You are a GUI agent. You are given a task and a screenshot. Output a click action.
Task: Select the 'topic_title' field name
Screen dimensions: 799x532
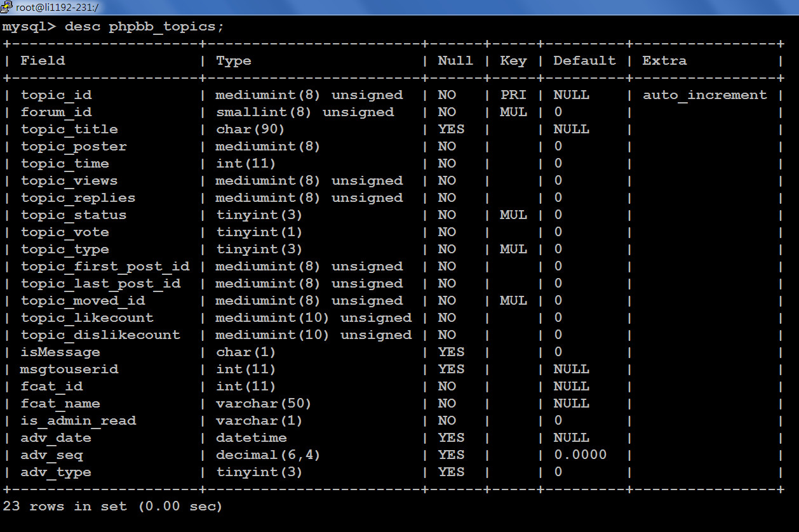click(69, 129)
